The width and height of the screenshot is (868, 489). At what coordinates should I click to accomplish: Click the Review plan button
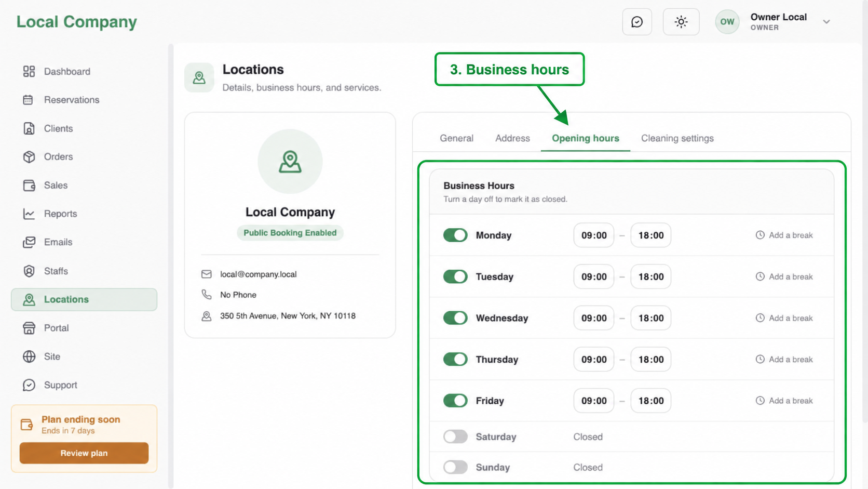84,453
